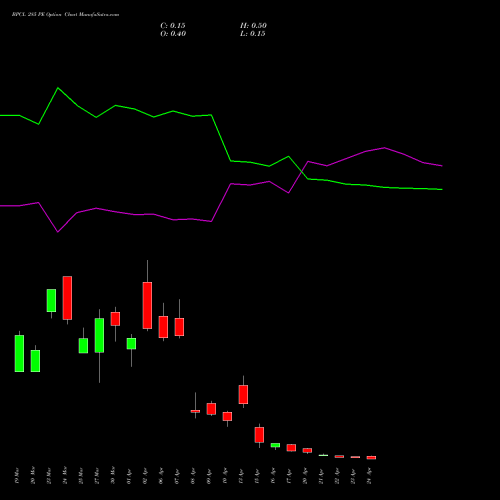
Task: Click the '02 Apr' date label on axis
Action: click(x=145, y=476)
